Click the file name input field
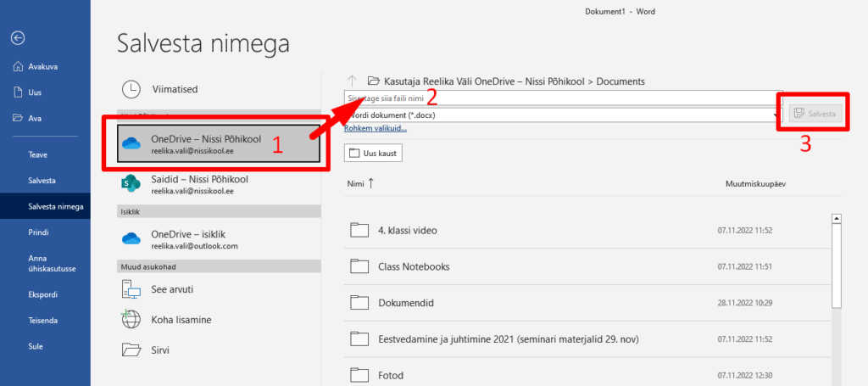 (x=564, y=98)
